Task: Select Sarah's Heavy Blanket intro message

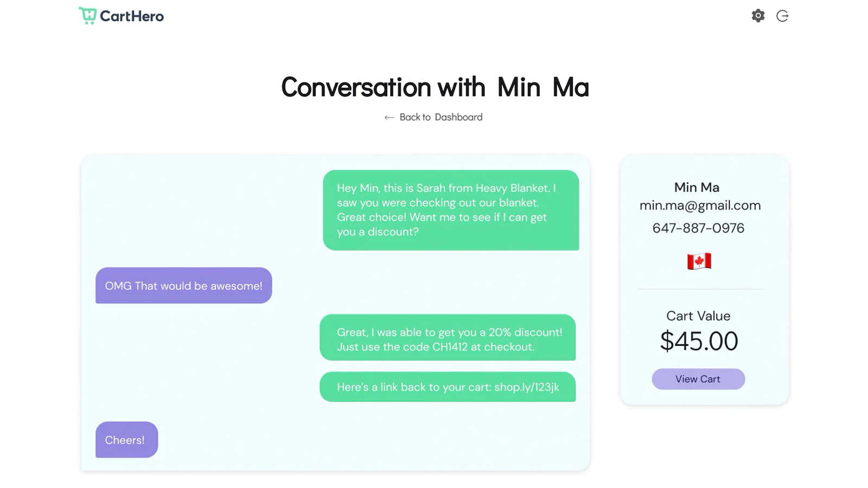Action: pos(451,210)
